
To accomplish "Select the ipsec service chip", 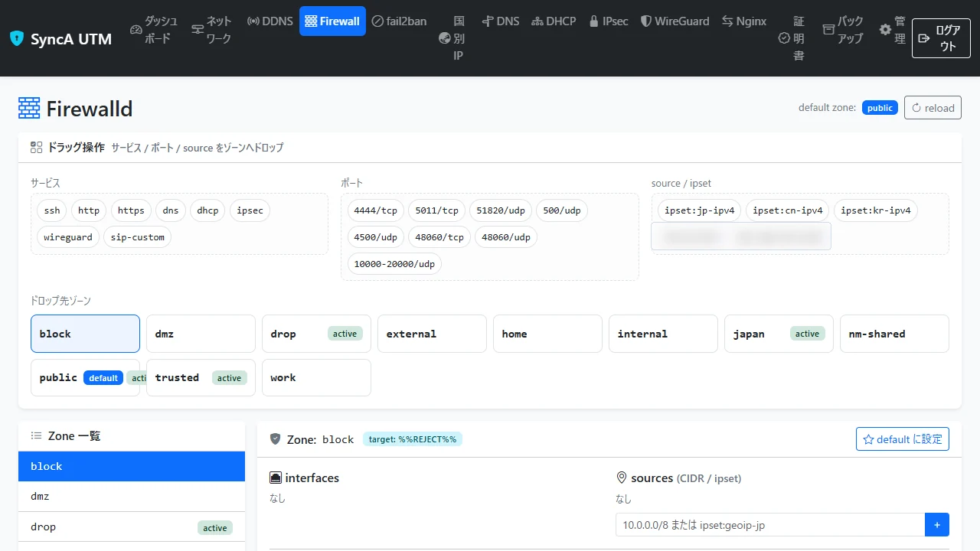I will point(250,210).
